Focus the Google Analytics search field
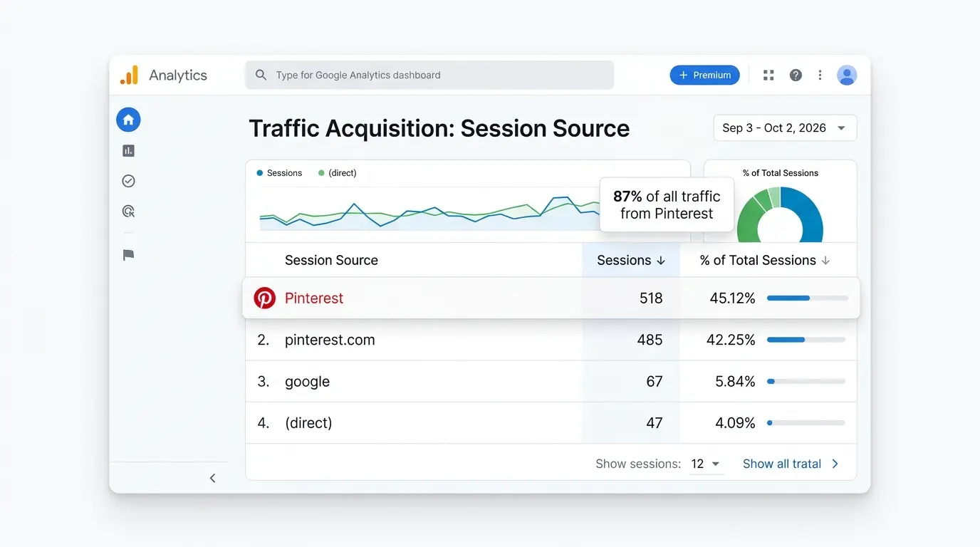The image size is (980, 547). tap(429, 75)
